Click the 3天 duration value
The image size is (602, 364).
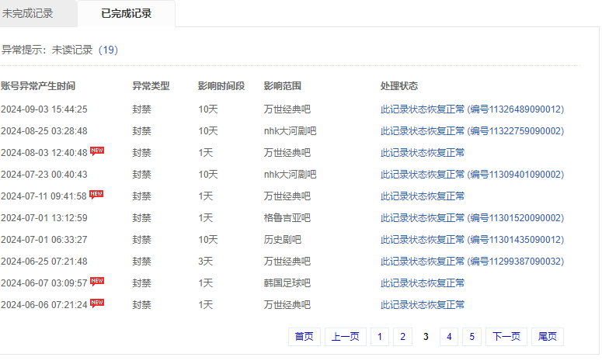205,262
